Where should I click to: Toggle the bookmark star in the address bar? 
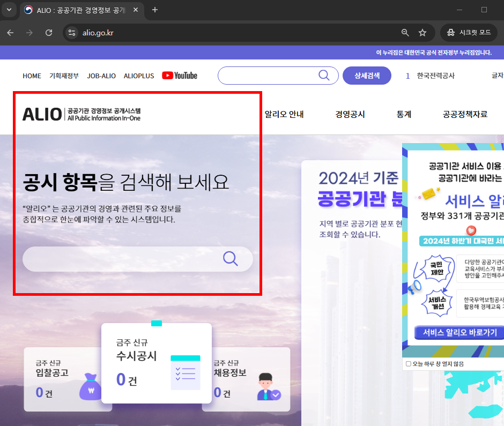[423, 33]
